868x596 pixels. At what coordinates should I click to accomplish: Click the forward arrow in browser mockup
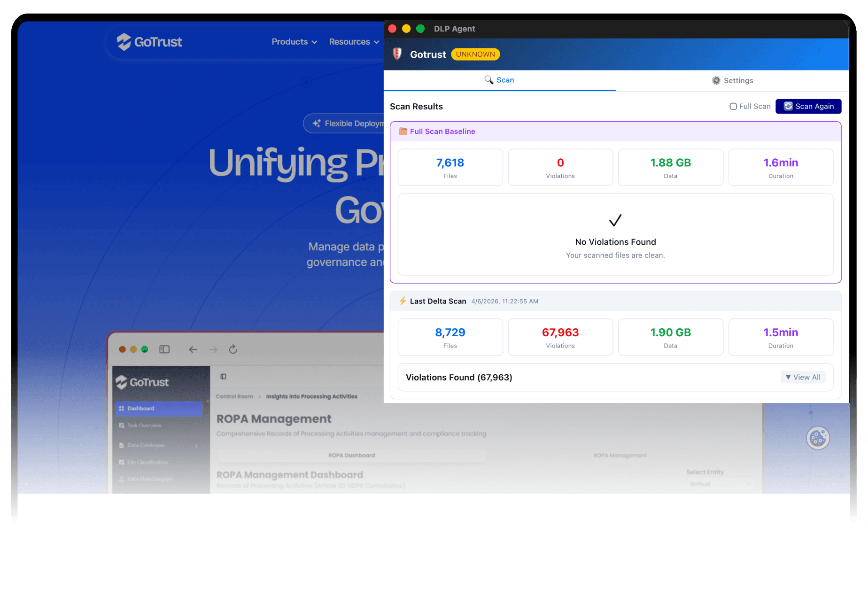pyautogui.click(x=213, y=349)
